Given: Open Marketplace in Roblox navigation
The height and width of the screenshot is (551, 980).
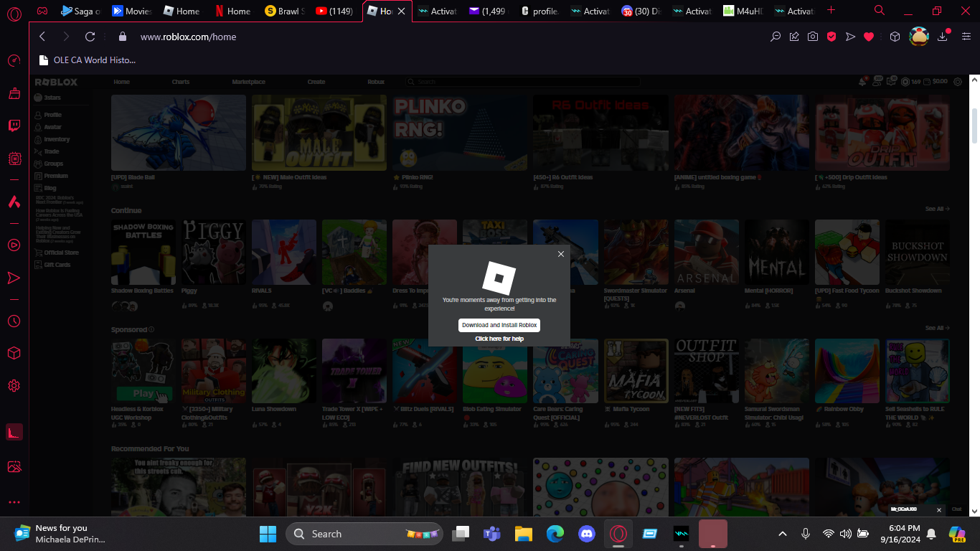Looking at the screenshot, I should (x=248, y=82).
